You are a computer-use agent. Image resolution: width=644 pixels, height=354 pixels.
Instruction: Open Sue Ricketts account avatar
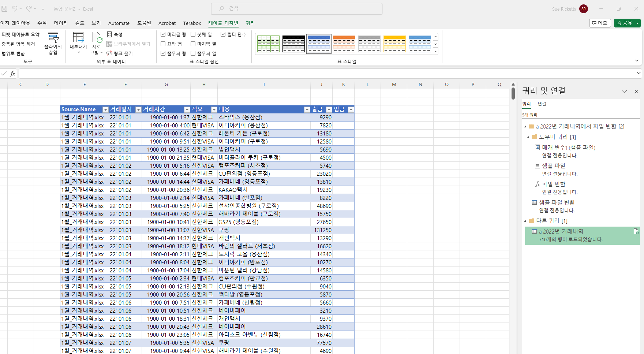[x=584, y=9]
